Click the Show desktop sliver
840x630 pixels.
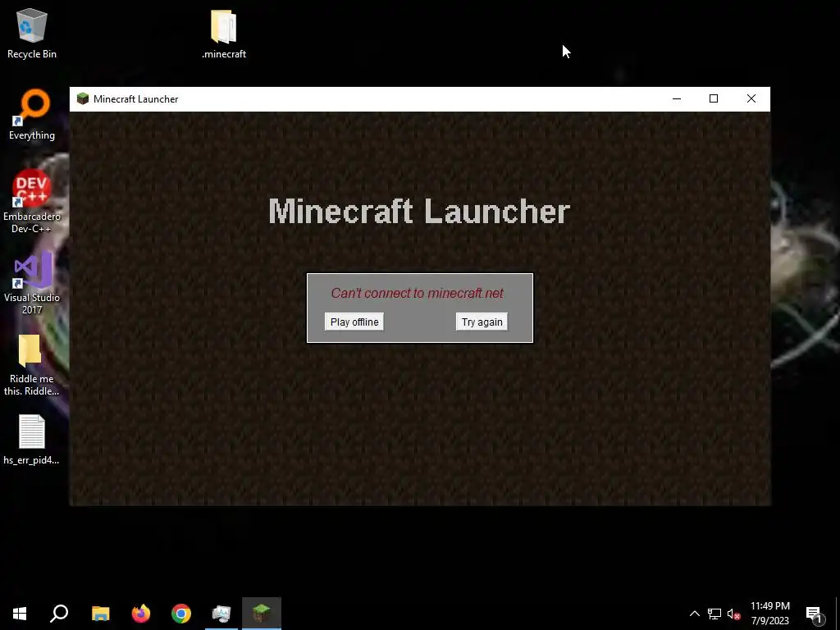(838, 614)
